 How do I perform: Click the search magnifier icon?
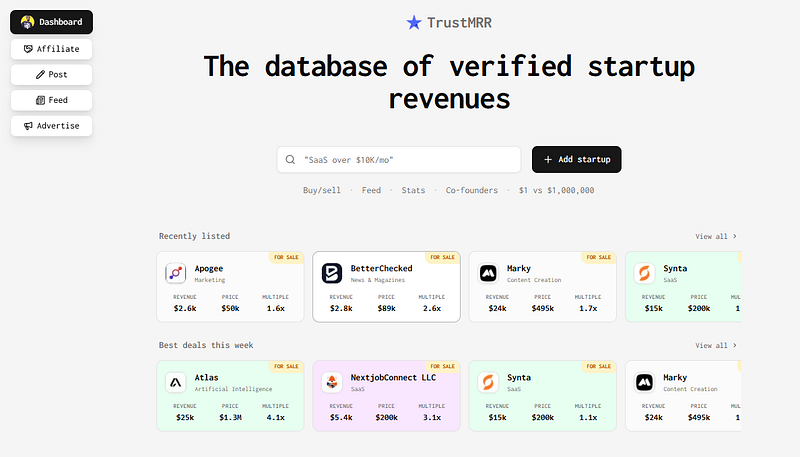290,160
